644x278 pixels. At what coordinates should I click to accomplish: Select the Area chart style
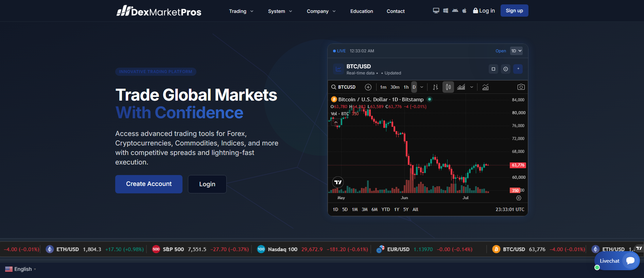click(461, 87)
